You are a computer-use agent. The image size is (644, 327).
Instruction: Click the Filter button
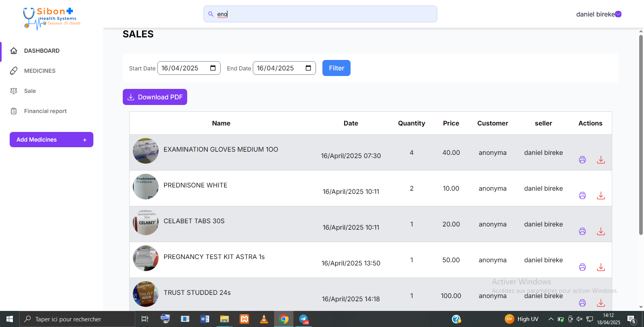[336, 68]
